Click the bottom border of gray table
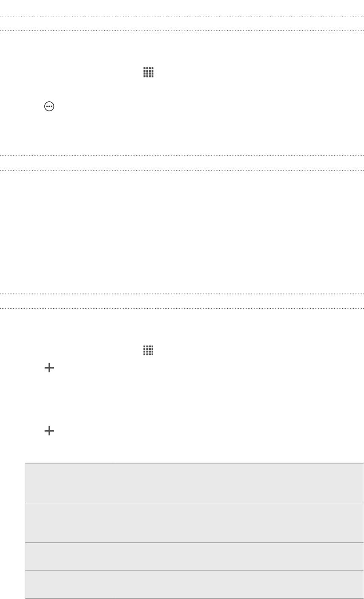 click(194, 599)
